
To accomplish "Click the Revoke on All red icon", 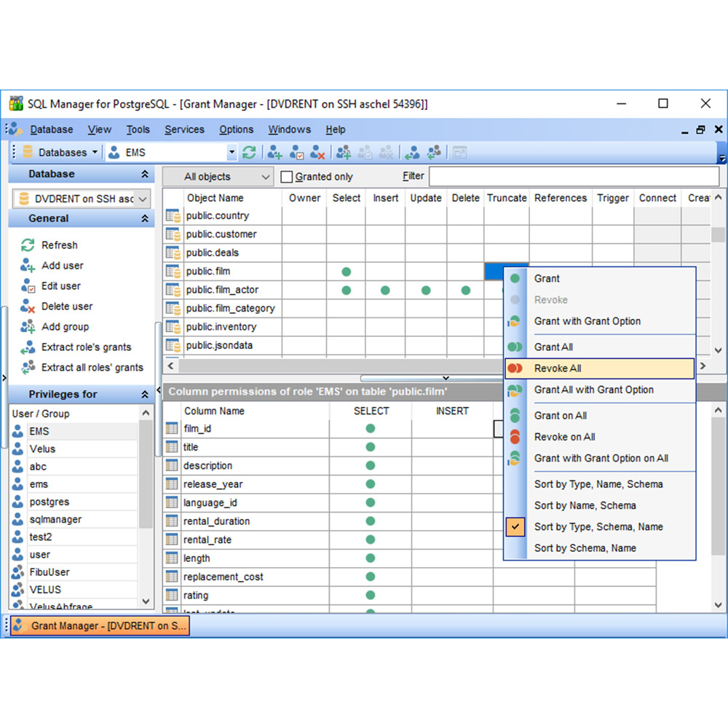I will 515,437.
